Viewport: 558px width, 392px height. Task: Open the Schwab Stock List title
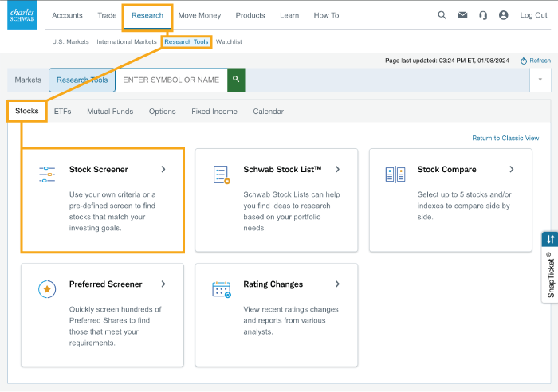click(282, 170)
